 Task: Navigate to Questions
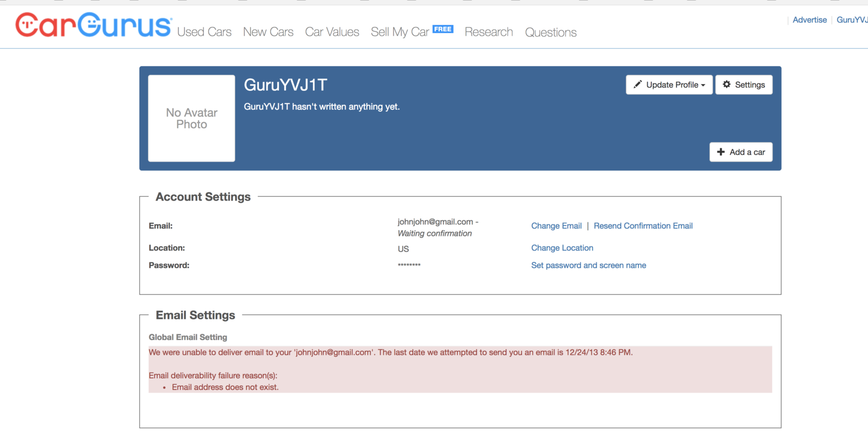(x=551, y=33)
